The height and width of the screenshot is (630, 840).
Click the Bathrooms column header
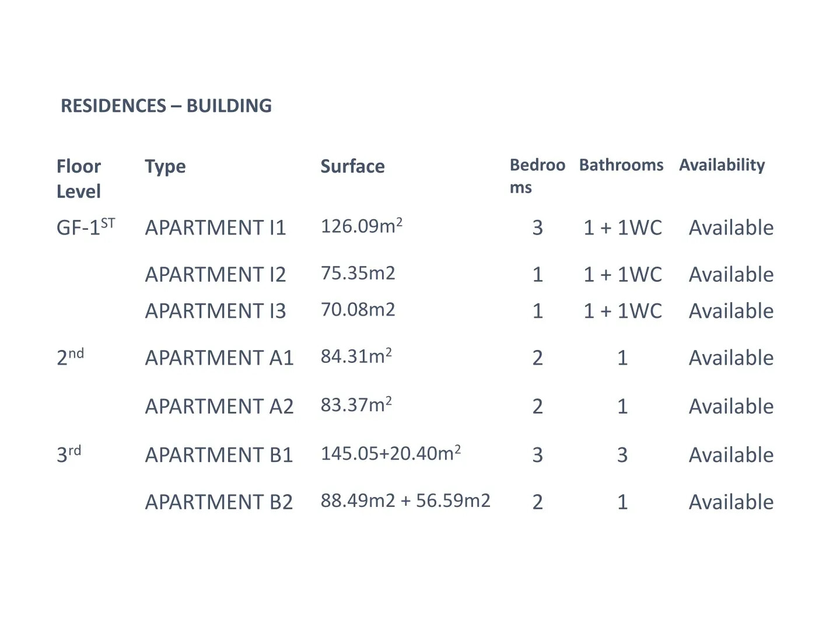coord(621,165)
